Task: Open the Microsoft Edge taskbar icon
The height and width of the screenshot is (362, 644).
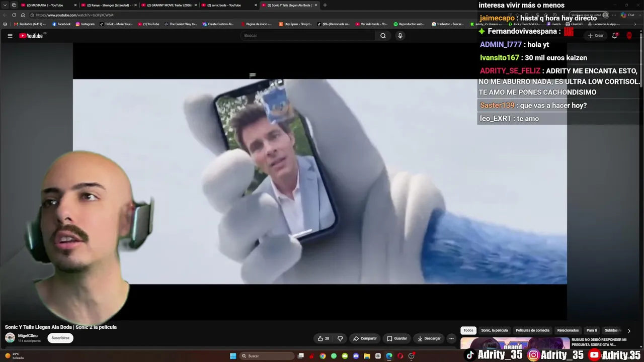Action: click(389, 356)
